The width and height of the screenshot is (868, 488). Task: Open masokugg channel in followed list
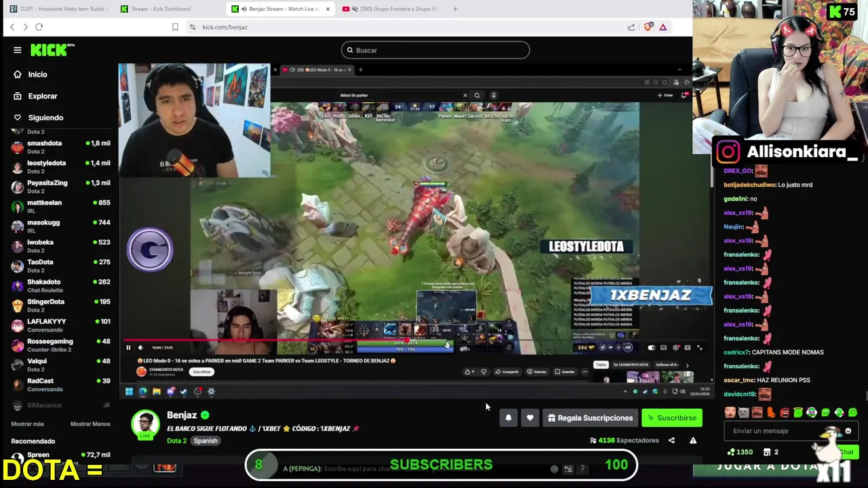61,226
